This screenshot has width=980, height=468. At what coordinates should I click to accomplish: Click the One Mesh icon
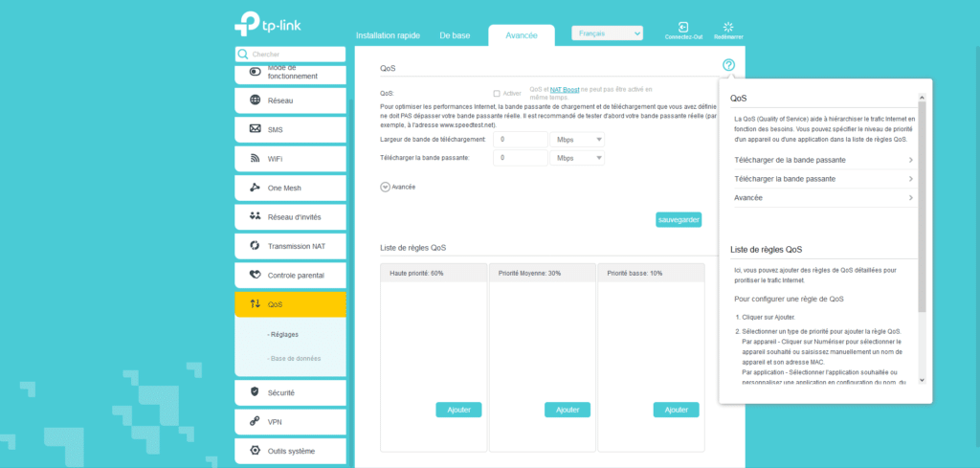click(x=255, y=188)
